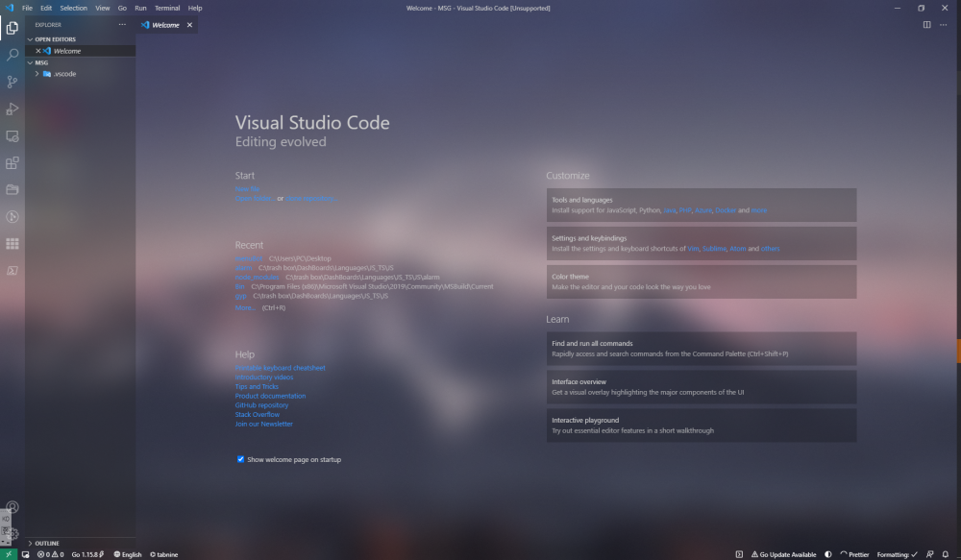The height and width of the screenshot is (560, 961).
Task: Open Explorer panel ellipsis menu
Action: point(122,25)
